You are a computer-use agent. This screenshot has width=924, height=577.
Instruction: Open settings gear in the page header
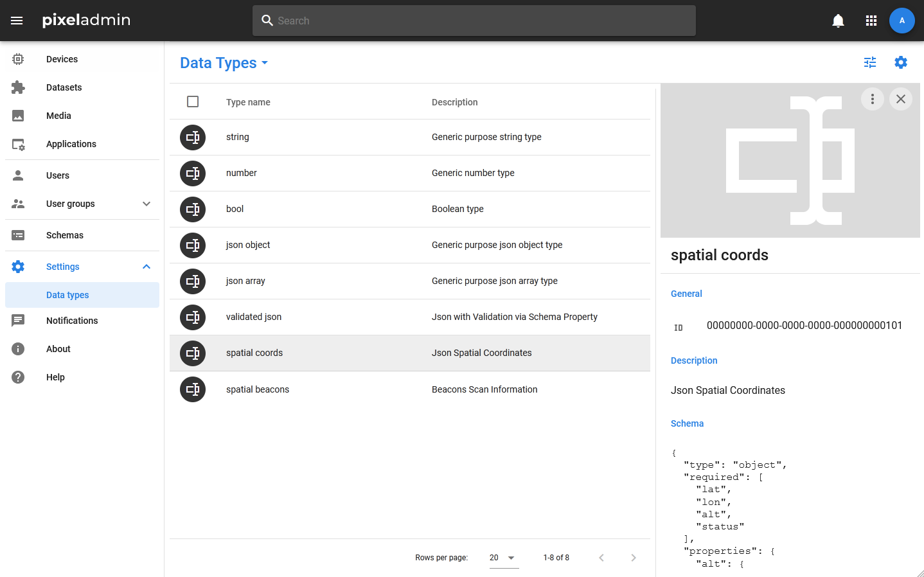pyautogui.click(x=901, y=62)
